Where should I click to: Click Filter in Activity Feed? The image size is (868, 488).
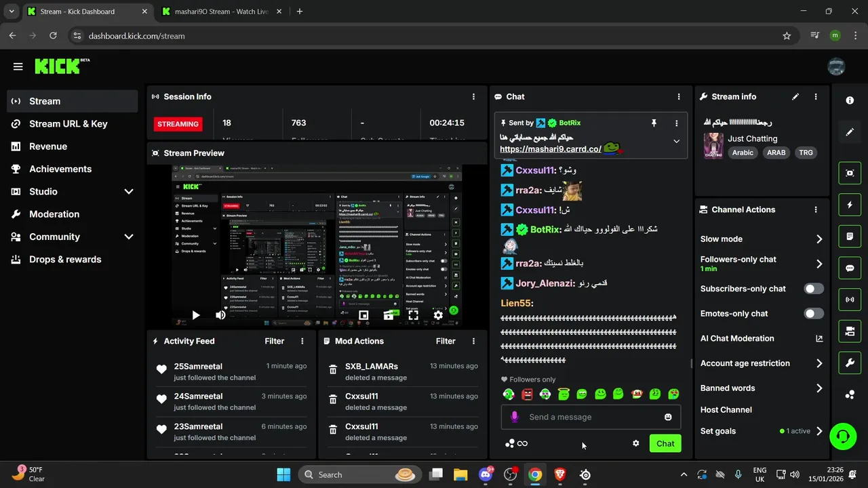275,342
